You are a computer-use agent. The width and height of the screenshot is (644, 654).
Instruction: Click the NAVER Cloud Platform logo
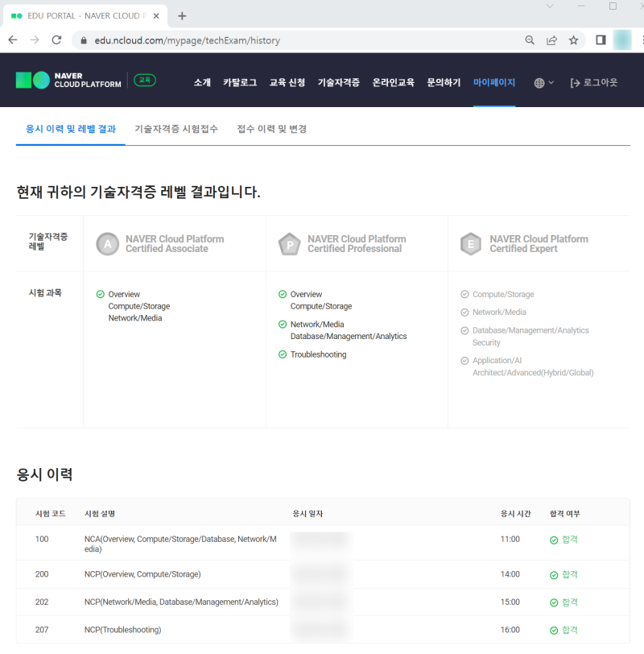[x=68, y=80]
